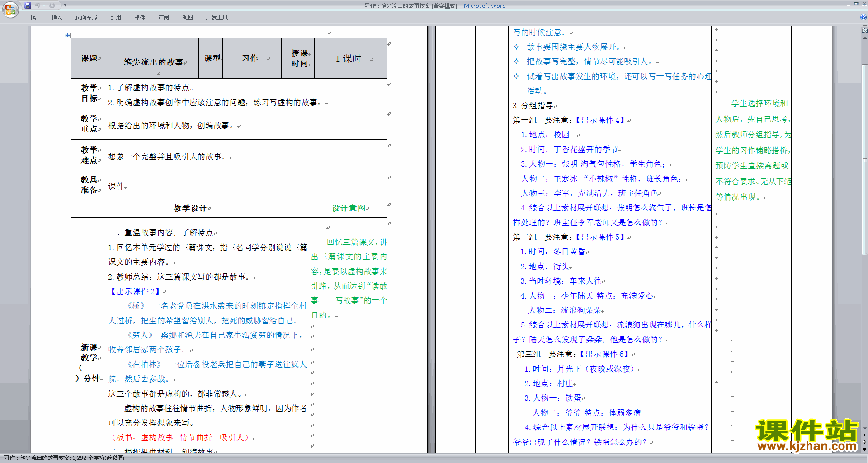Click the word count in status bar
Viewport: 868px width, 463px height.
[99, 458]
